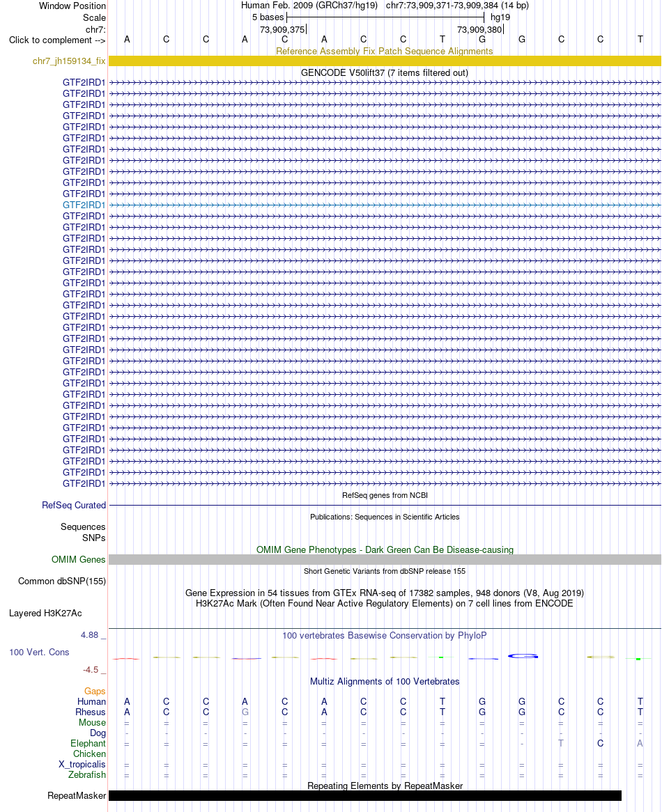Open 'Short Genetic Variants from dbSNP release 155'
This screenshot has width=662, height=812.
pyautogui.click(x=385, y=572)
